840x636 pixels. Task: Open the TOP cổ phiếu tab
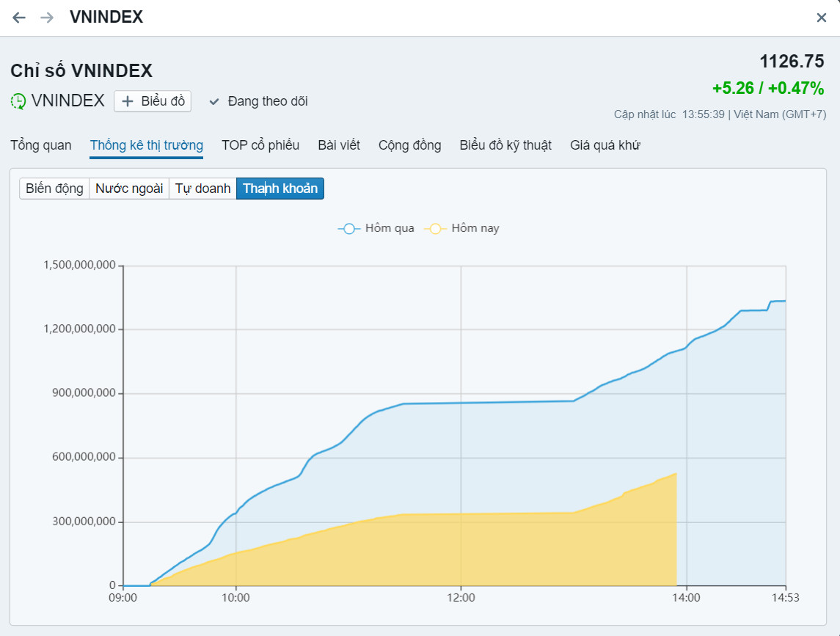click(260, 145)
